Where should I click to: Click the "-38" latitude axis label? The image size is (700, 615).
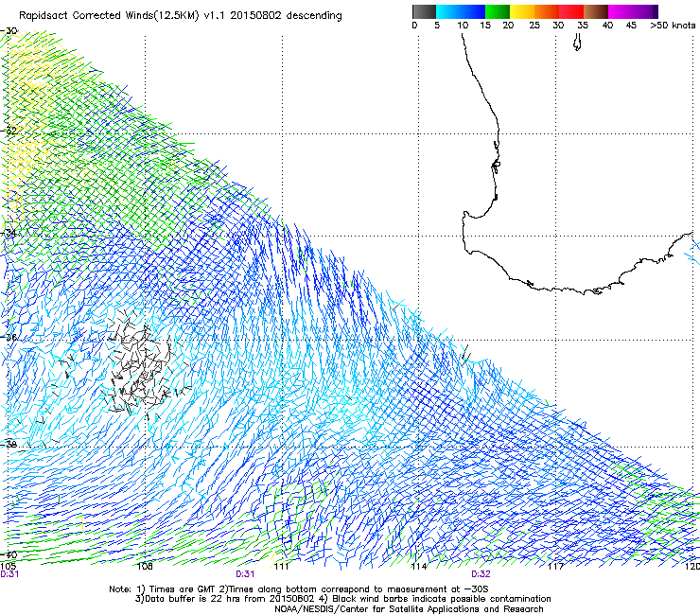[x=9, y=445]
